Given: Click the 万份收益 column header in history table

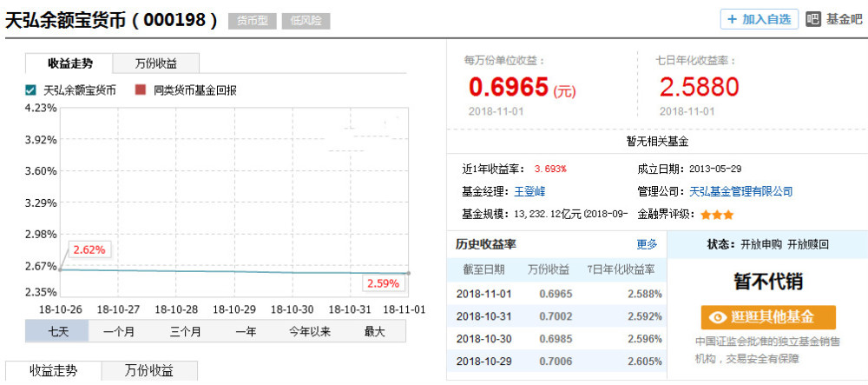Looking at the screenshot, I should click(x=548, y=269).
